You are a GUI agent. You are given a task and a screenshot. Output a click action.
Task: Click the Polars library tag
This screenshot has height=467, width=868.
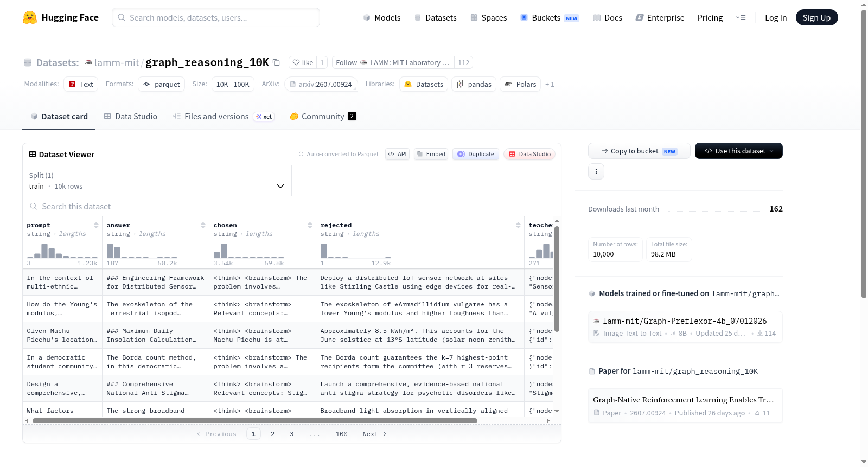(520, 84)
